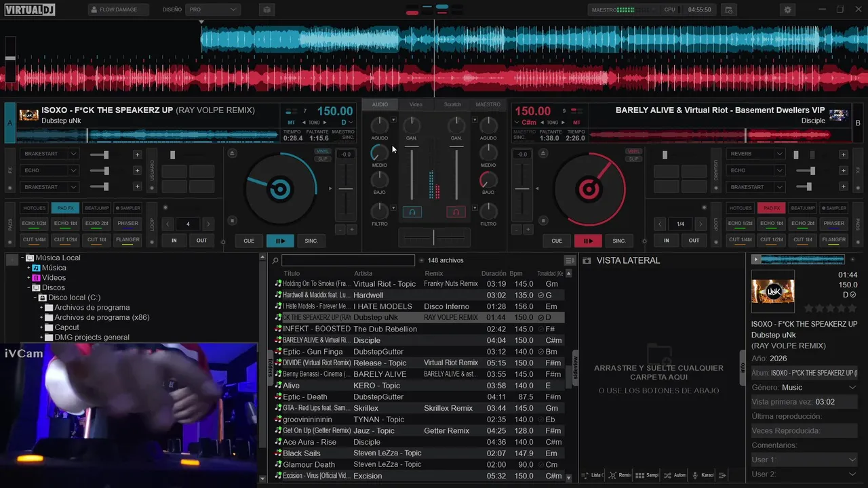The image size is (868, 488).
Task: Toggle VINYL mode on deck B
Action: [634, 151]
